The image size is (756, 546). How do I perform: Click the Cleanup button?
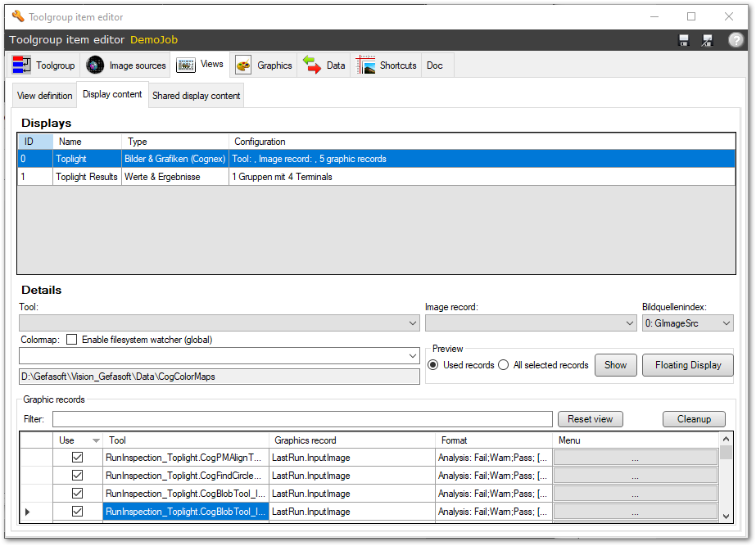tap(694, 419)
